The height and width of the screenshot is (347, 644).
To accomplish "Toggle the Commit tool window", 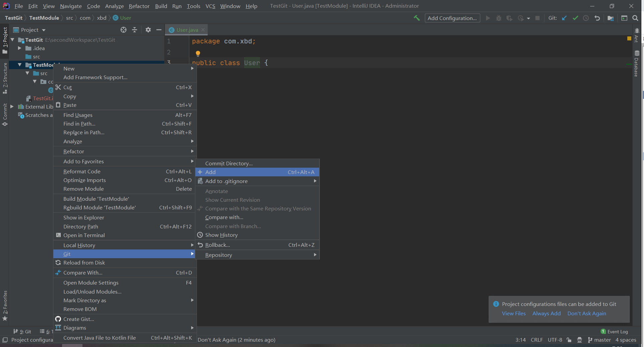I will click(x=5, y=115).
